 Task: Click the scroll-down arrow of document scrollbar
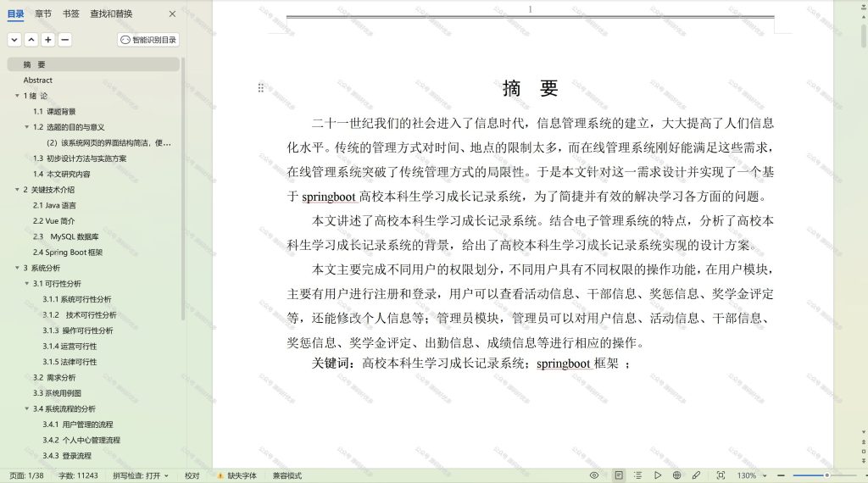point(864,432)
